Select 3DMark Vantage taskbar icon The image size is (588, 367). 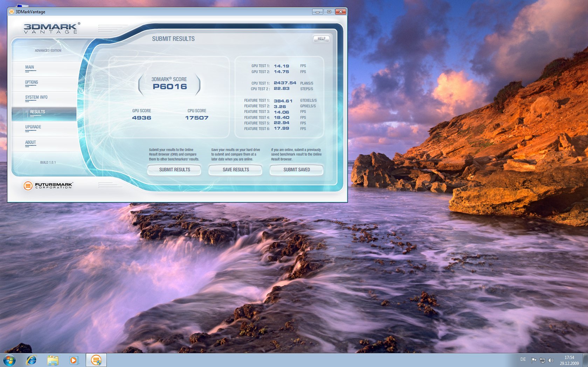point(96,360)
